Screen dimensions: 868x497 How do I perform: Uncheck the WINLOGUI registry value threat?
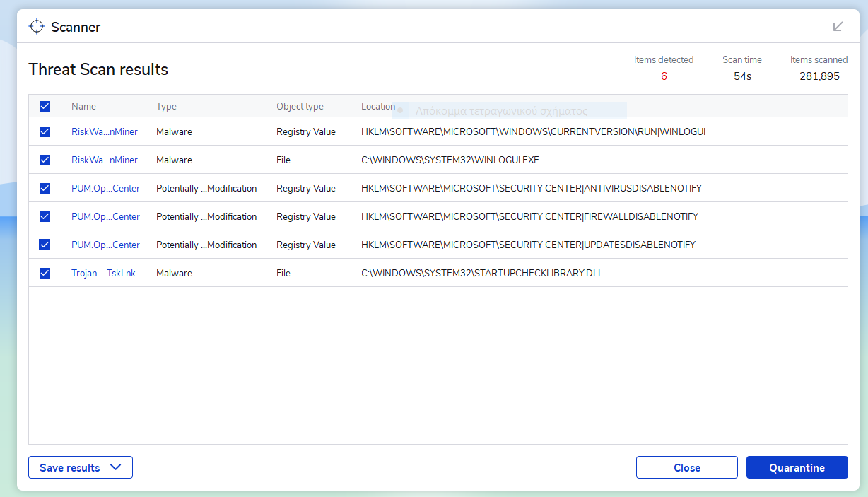pos(45,131)
